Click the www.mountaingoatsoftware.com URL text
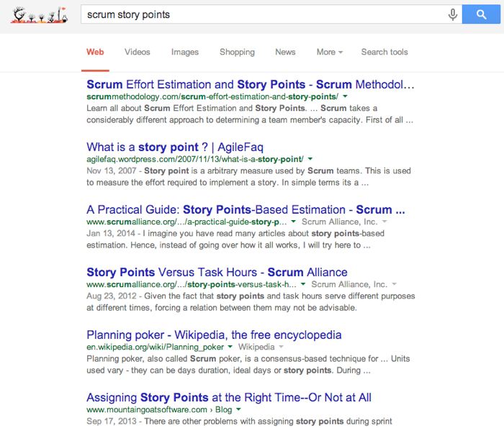Image resolution: width=504 pixels, height=428 pixels. click(x=147, y=410)
